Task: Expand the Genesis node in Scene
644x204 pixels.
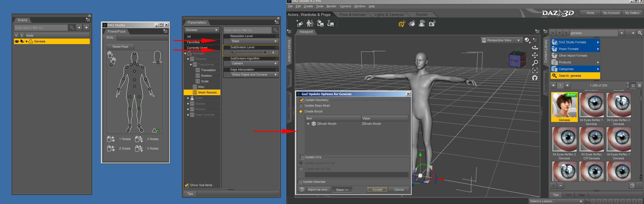Action: click(x=27, y=41)
